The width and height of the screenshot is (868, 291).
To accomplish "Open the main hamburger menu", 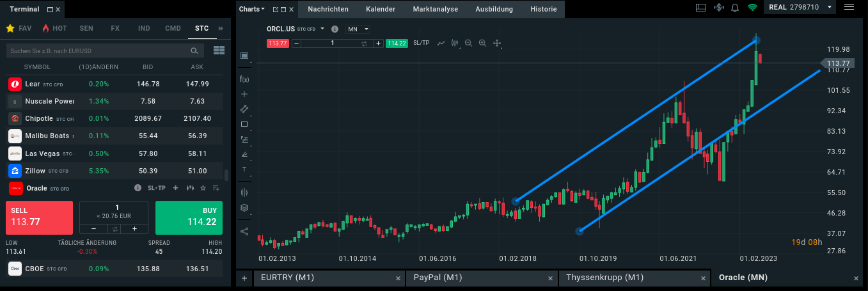I will pyautogui.click(x=849, y=7).
